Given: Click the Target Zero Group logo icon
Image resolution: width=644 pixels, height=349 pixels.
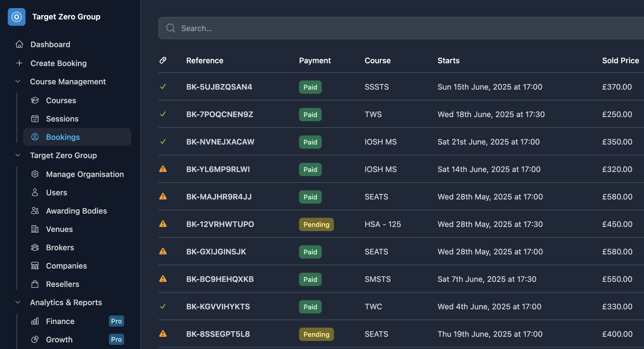Looking at the screenshot, I should pyautogui.click(x=16, y=17).
